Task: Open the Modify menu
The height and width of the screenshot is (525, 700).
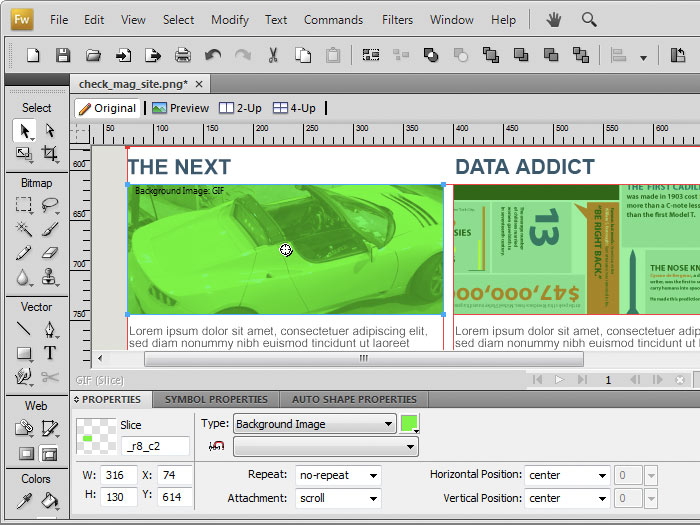Action: [x=230, y=19]
